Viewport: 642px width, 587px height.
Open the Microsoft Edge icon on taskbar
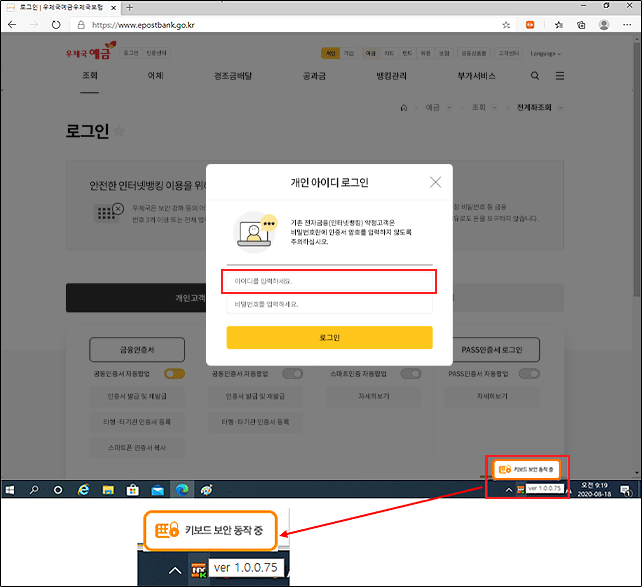(x=183, y=490)
